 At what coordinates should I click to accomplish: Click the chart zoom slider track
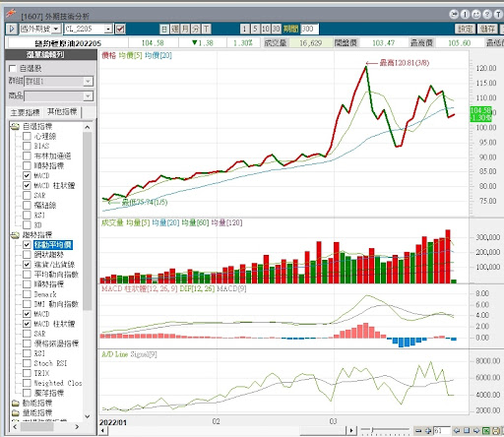385,430
